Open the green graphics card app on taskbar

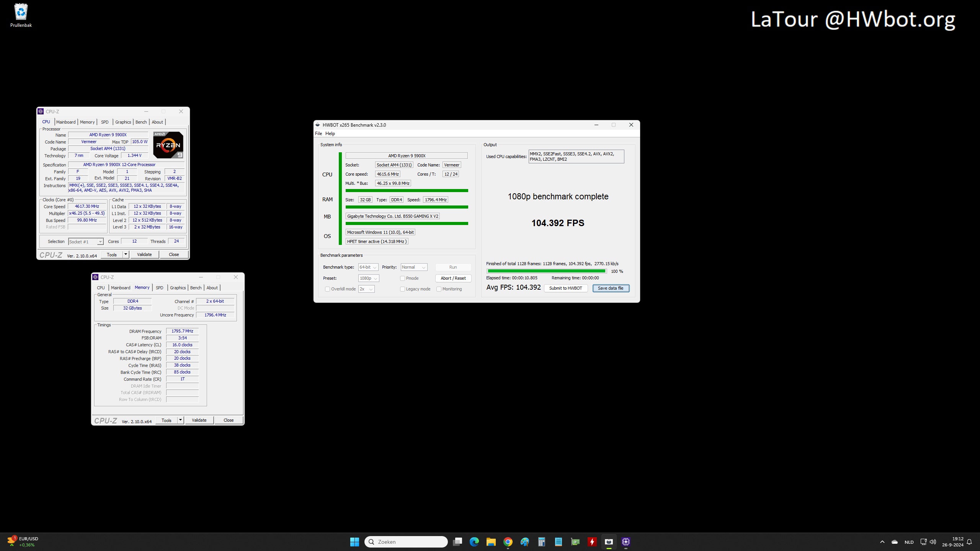575,542
